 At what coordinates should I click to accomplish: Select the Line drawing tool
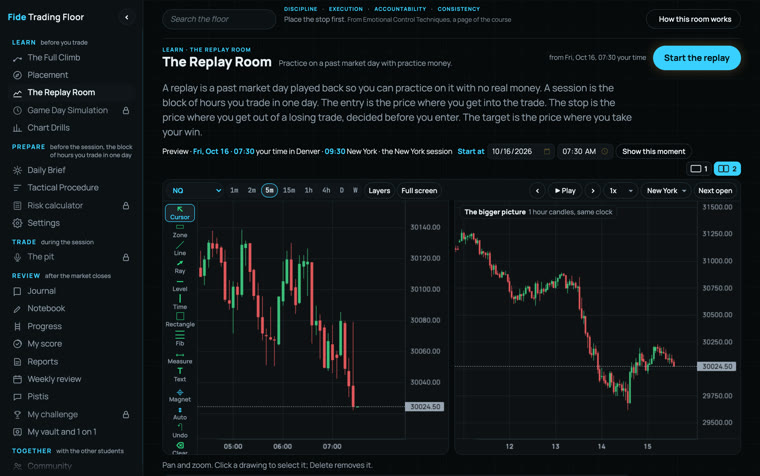click(x=180, y=249)
